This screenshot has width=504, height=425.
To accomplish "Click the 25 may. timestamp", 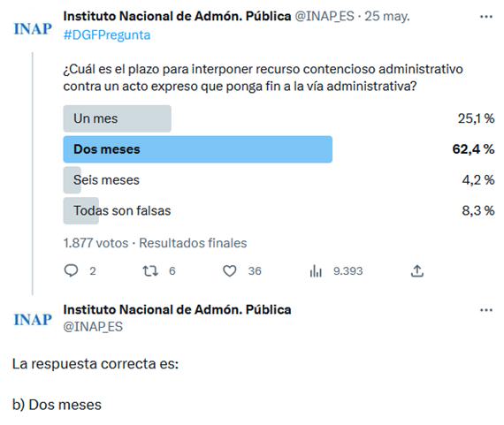I will (387, 16).
